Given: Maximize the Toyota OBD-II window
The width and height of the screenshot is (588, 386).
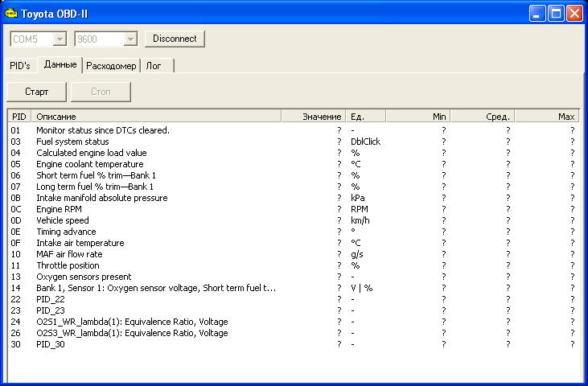Looking at the screenshot, I should (556, 14).
